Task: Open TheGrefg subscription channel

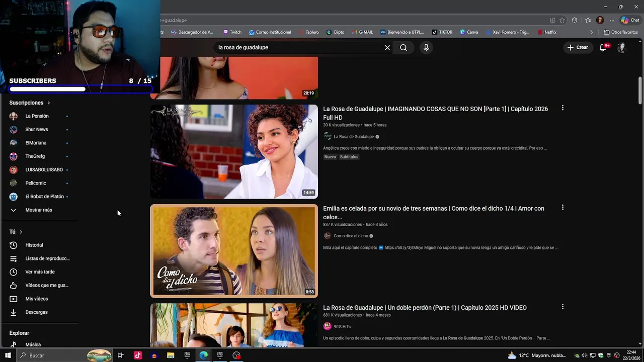Action: [39, 156]
